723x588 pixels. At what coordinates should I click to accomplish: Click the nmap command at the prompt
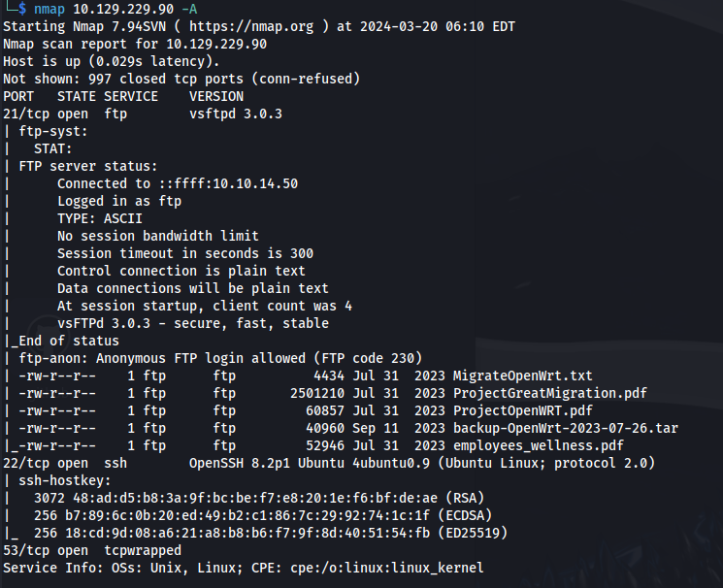[49, 9]
